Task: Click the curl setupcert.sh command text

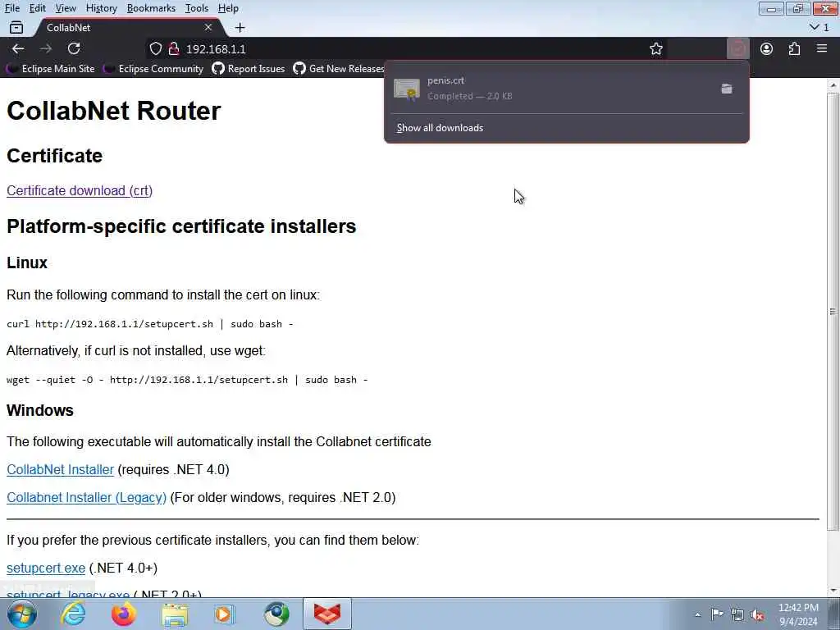Action: point(150,324)
